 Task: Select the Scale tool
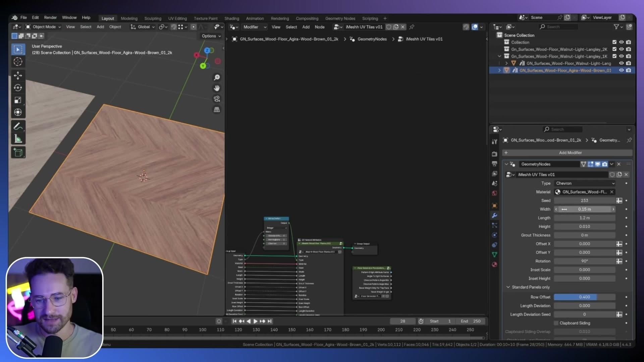coord(18,100)
